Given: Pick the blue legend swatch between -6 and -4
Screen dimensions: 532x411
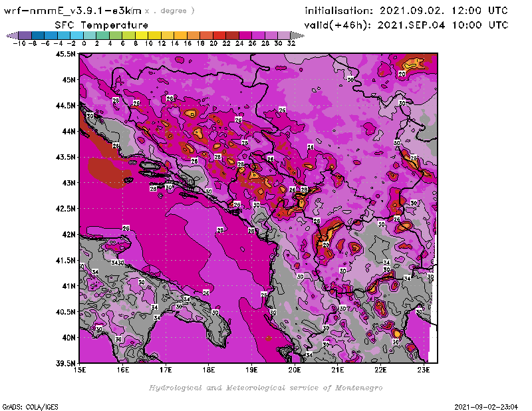Looking at the screenshot, I should [x=51, y=35].
